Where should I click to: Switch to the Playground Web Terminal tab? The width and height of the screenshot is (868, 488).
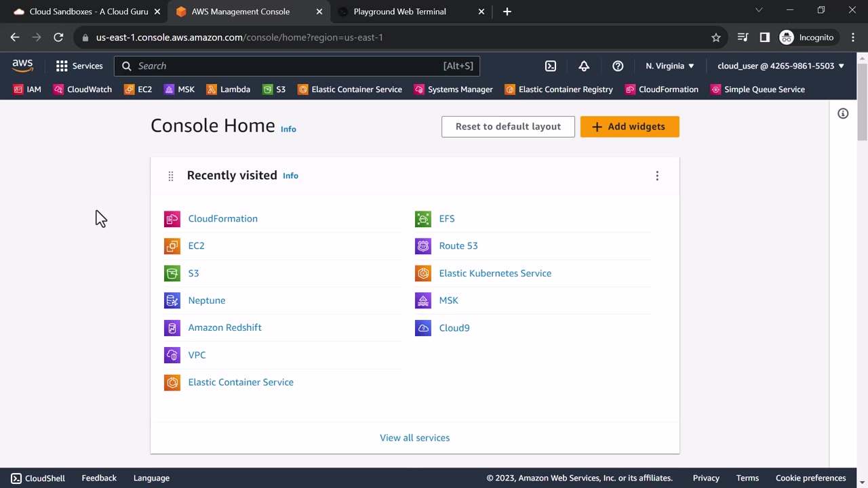coord(411,12)
